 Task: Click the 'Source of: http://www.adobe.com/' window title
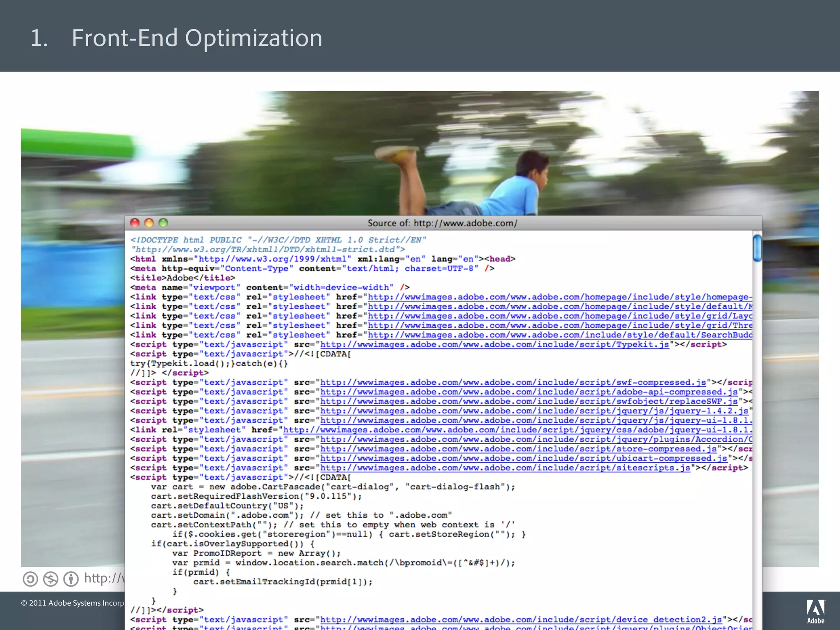coord(442,223)
